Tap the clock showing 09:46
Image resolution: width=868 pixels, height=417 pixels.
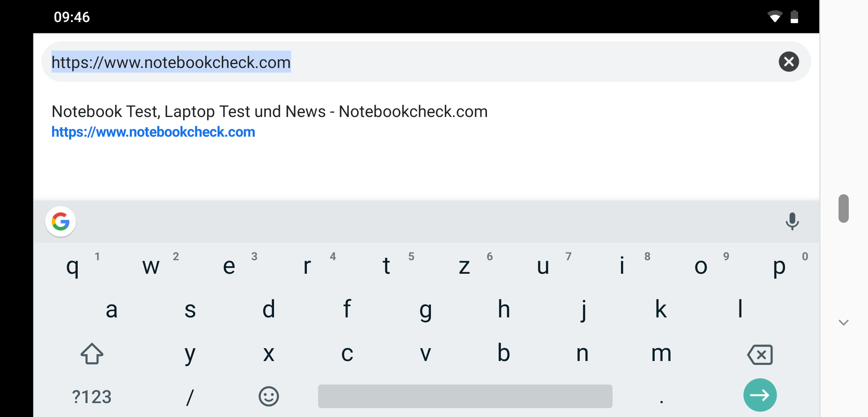[72, 17]
